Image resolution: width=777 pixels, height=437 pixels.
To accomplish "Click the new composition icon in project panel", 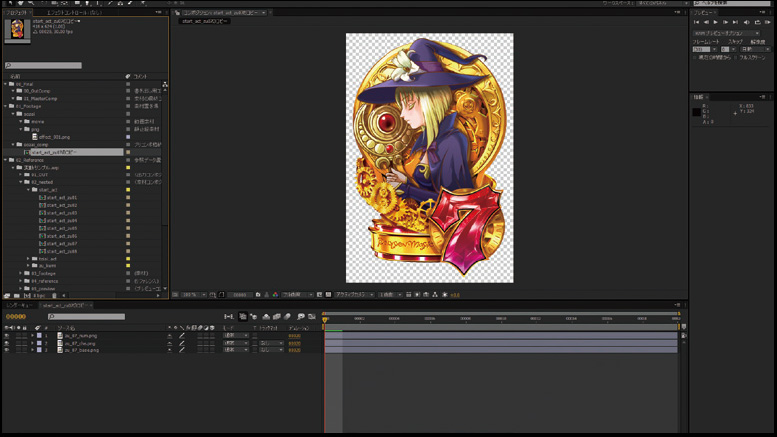I will tap(27, 295).
